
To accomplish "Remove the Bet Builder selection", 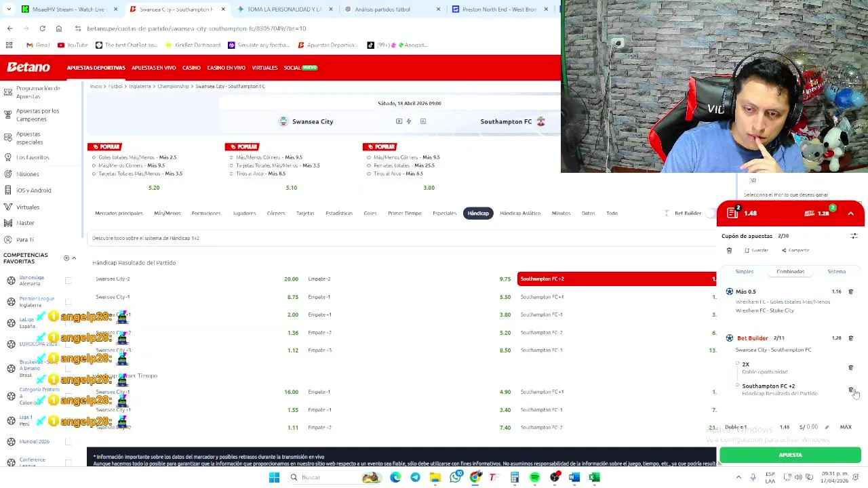I will coord(851,338).
